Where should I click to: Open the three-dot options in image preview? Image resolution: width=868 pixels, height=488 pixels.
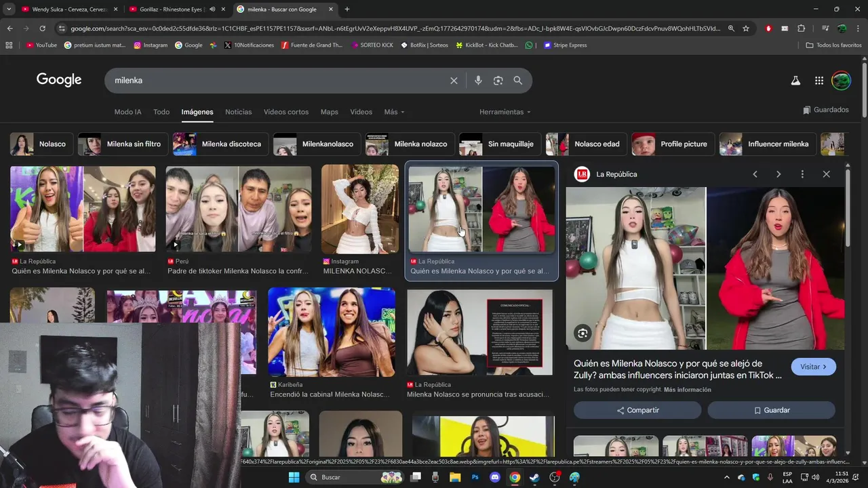pyautogui.click(x=802, y=174)
